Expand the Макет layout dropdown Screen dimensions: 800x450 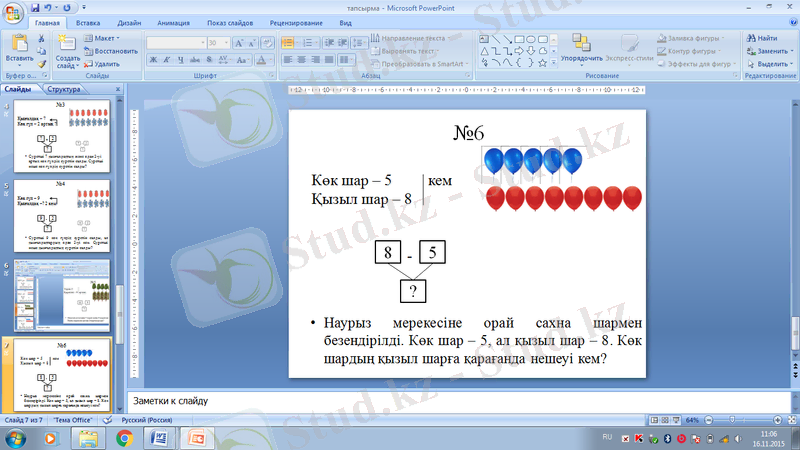104,38
